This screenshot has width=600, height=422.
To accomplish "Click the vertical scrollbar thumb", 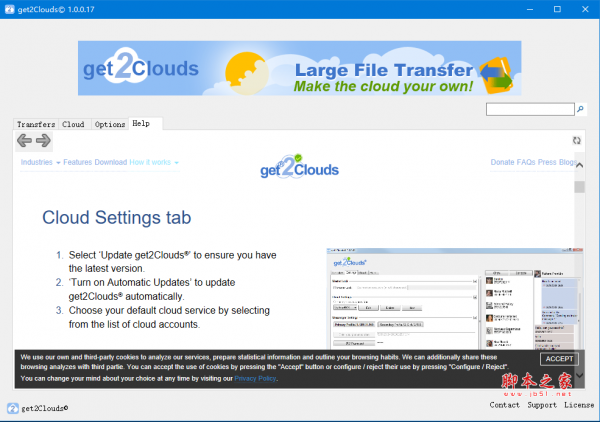I will 579,187.
